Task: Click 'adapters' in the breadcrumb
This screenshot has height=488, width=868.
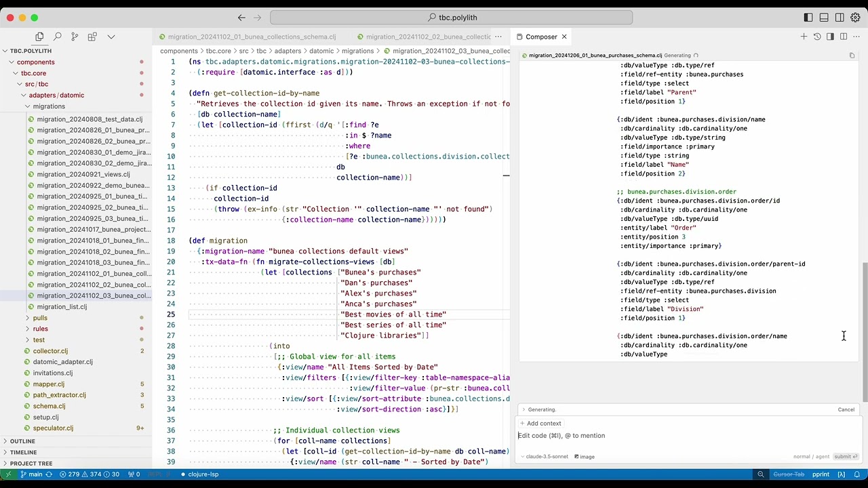Action: pos(288,51)
